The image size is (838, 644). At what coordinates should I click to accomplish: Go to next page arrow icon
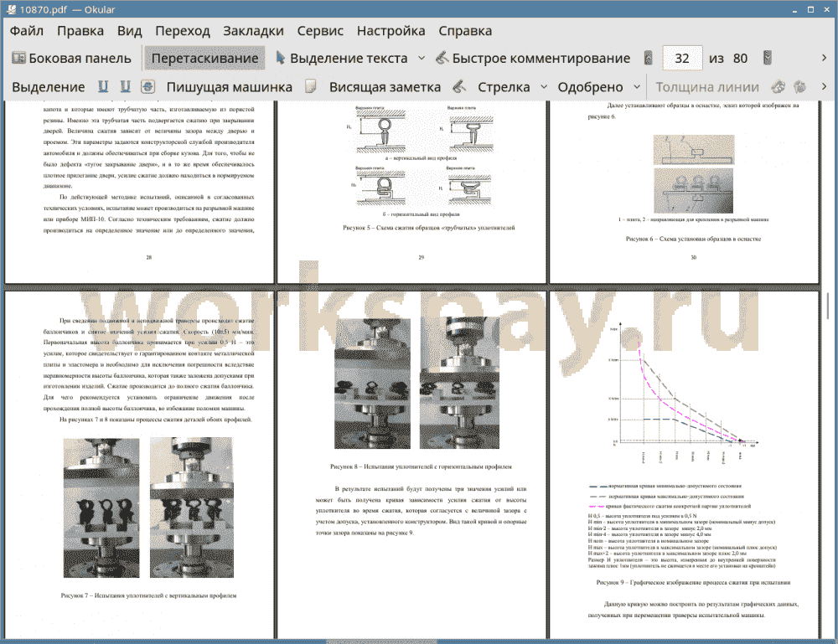(768, 59)
